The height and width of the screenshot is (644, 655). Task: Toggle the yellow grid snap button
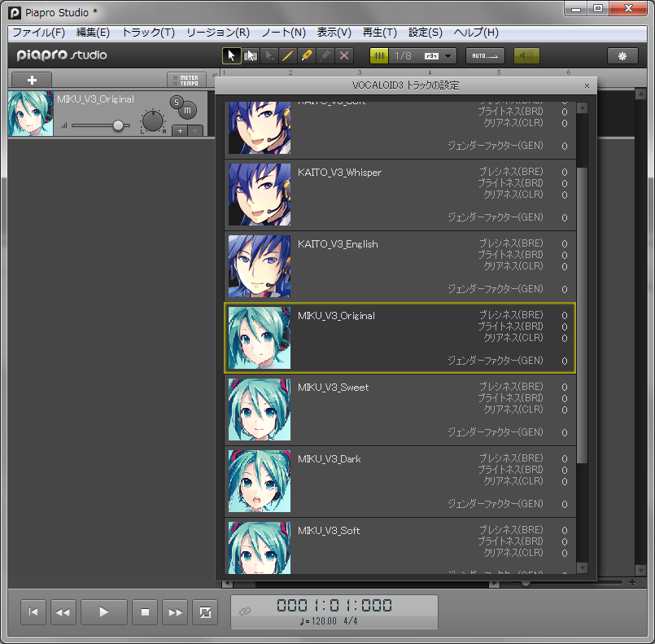pos(379,55)
